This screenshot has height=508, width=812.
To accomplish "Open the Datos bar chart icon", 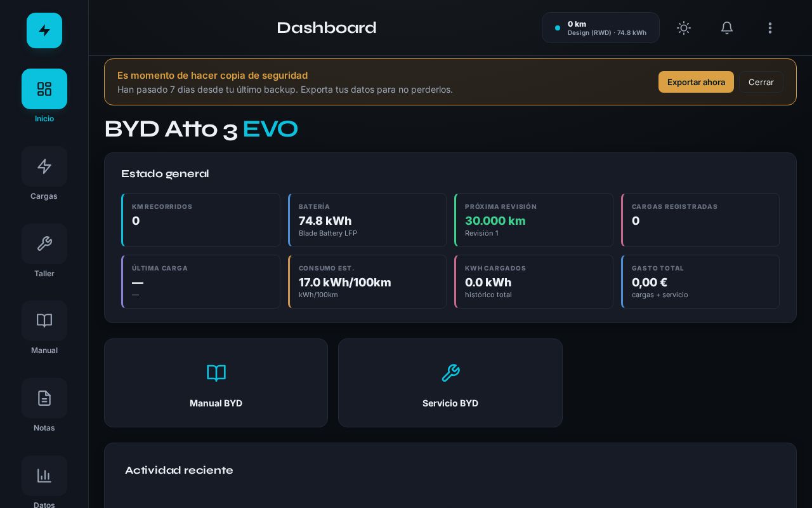I will pyautogui.click(x=44, y=476).
